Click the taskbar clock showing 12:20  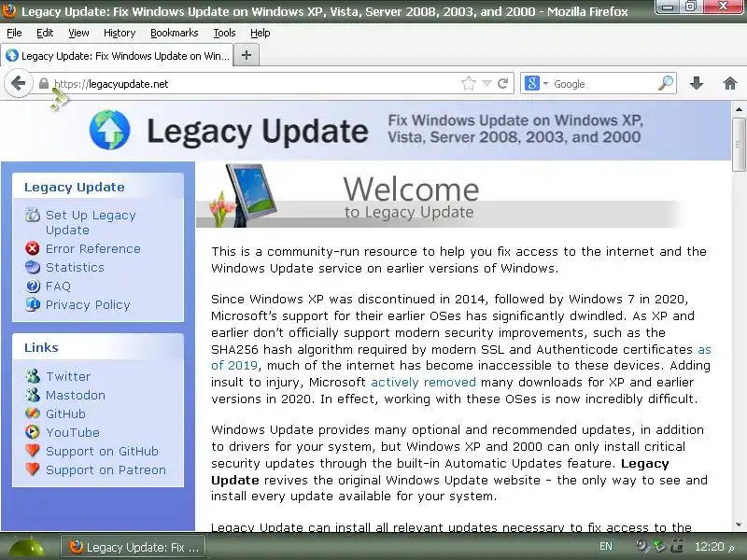(x=713, y=547)
